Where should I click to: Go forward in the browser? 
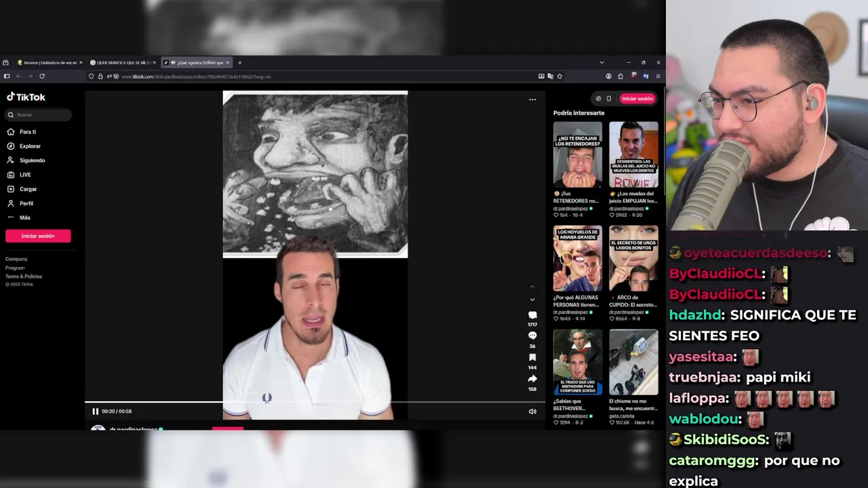pyautogui.click(x=30, y=76)
